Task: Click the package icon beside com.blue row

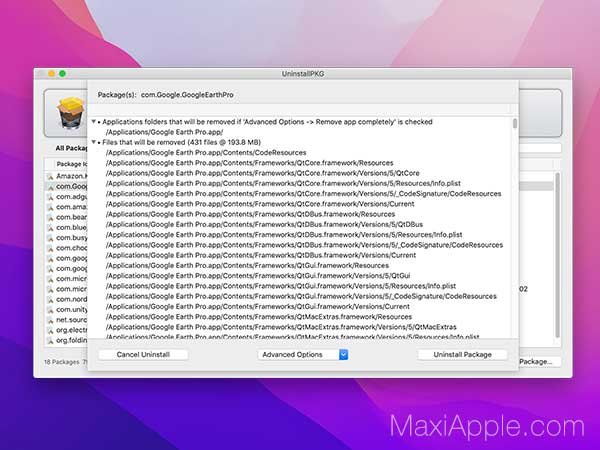Action: (50, 228)
